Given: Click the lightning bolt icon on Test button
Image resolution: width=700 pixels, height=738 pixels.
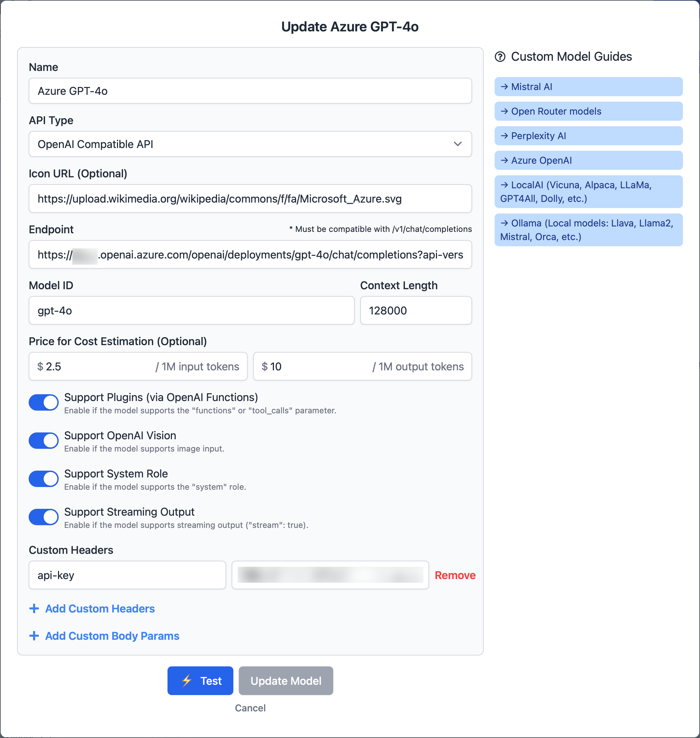Looking at the screenshot, I should [187, 681].
